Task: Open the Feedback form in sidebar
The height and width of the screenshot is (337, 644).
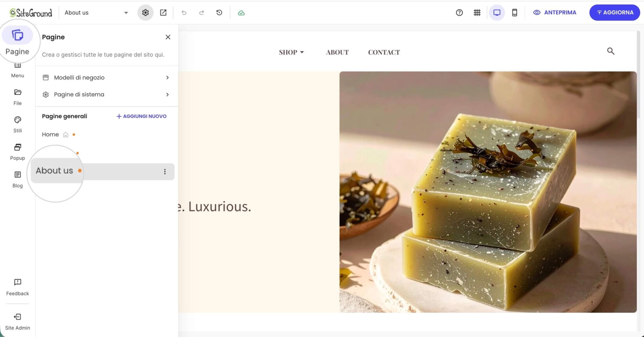Action: pos(18,287)
